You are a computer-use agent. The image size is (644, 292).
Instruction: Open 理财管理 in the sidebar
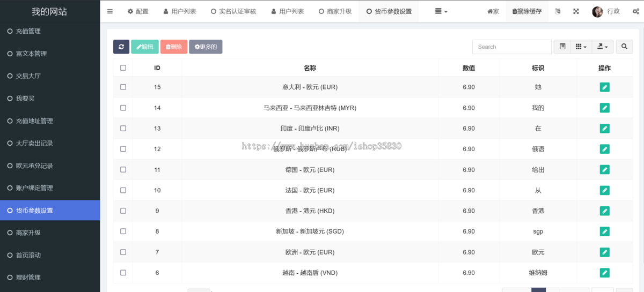(50, 278)
